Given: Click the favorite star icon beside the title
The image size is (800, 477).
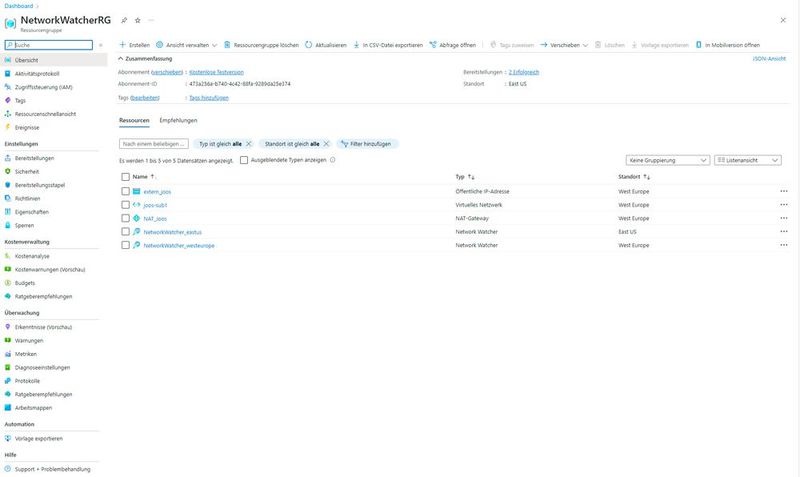Looking at the screenshot, I should pos(137,20).
